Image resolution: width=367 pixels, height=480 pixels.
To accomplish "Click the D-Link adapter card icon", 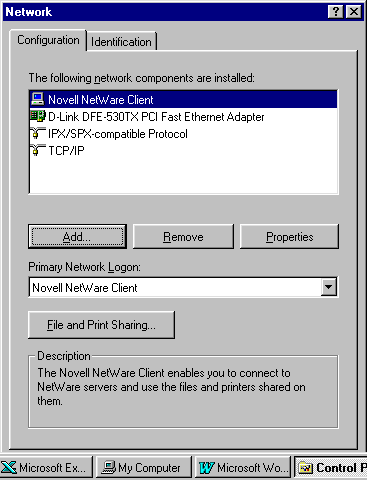I will [x=38, y=116].
